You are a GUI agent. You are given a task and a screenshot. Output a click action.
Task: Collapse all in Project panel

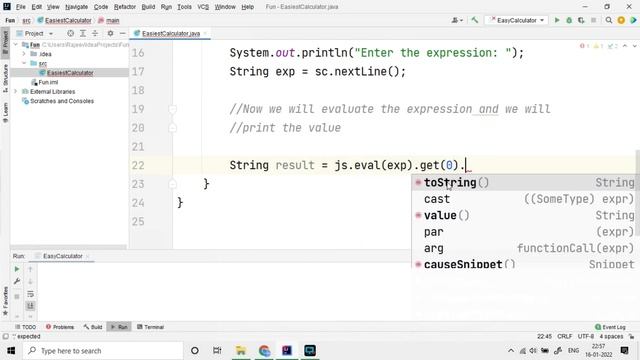click(95, 33)
